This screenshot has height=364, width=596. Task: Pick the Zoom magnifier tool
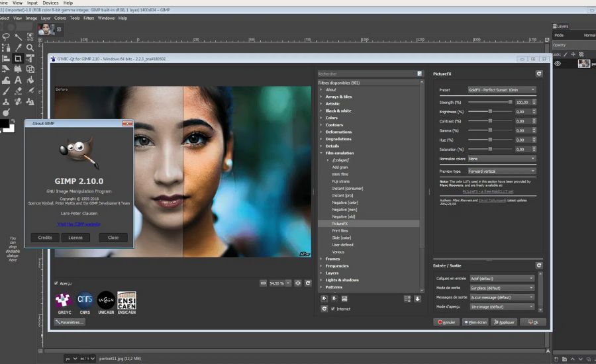pyautogui.click(x=30, y=48)
